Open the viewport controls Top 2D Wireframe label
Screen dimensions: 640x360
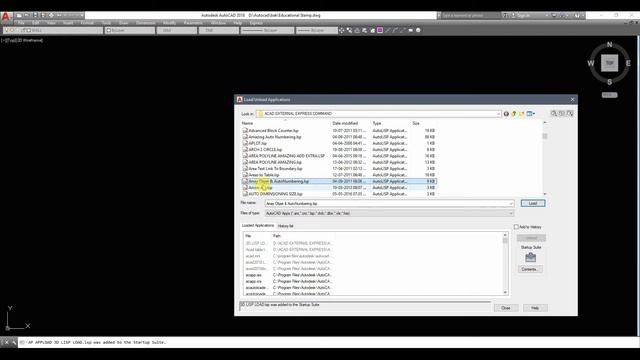22,40
